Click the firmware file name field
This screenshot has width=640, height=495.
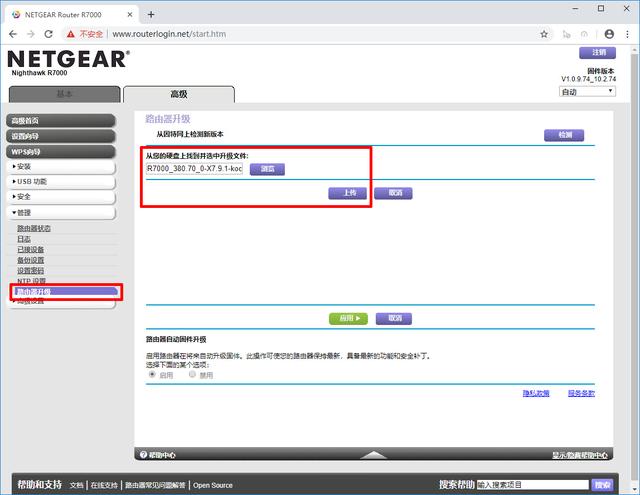[194, 169]
